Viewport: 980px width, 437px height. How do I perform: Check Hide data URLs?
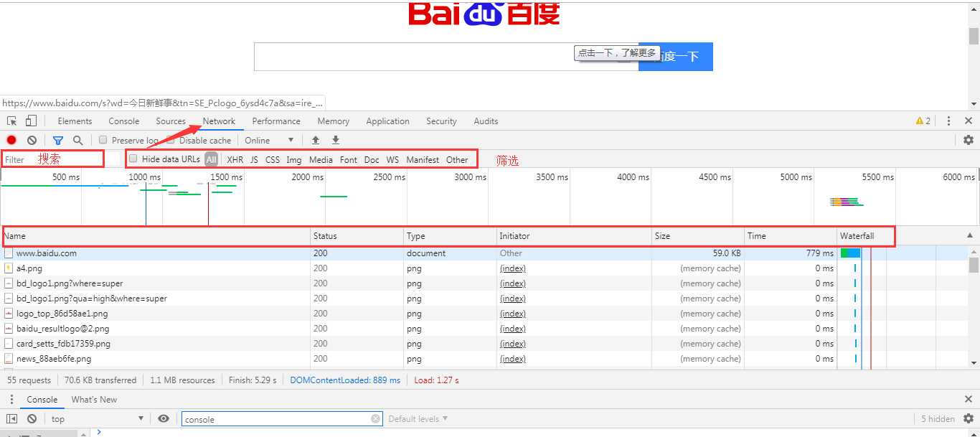132,159
